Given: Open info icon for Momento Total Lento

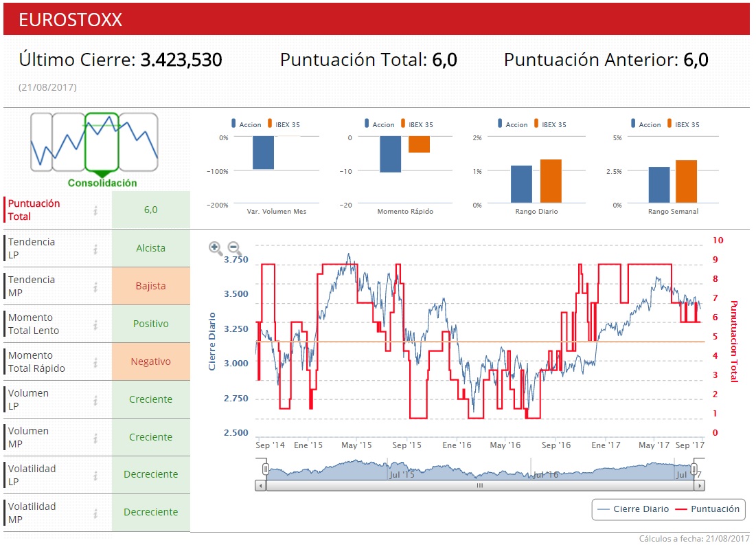Looking at the screenshot, I should pyautogui.click(x=95, y=324).
